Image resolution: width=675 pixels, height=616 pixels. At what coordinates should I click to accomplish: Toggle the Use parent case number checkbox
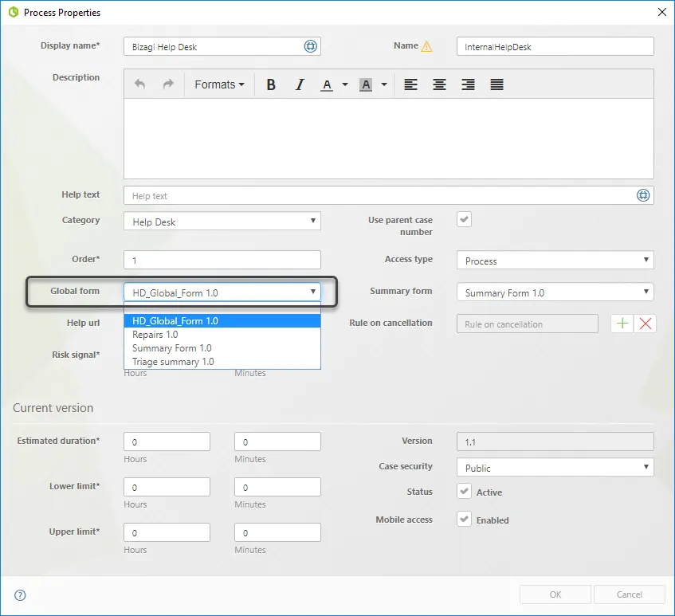point(464,219)
